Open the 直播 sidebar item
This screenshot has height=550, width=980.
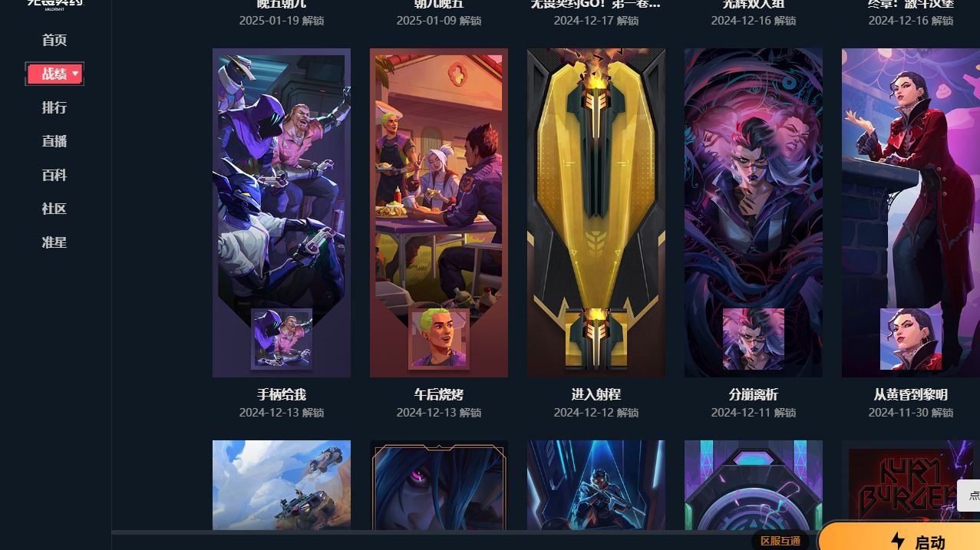coord(54,141)
